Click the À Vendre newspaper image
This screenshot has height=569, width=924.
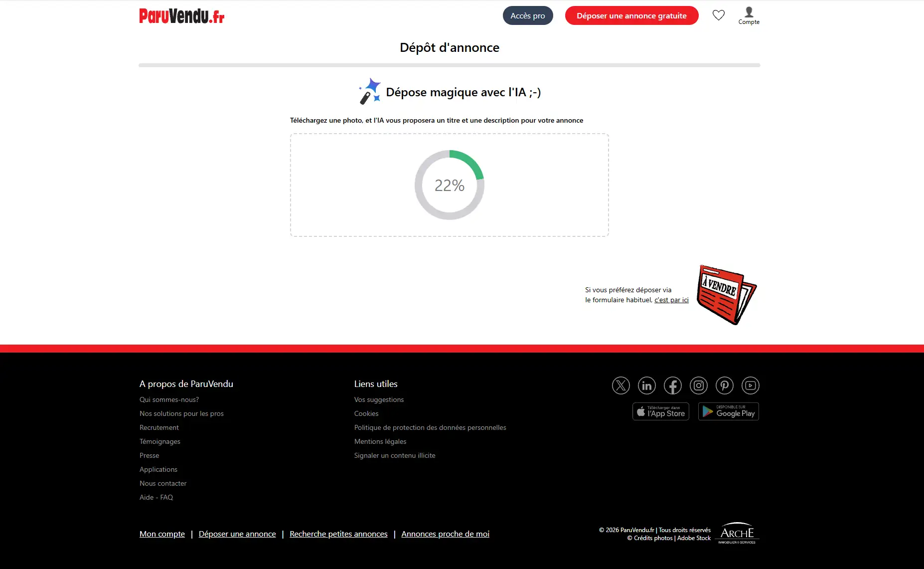point(726,295)
